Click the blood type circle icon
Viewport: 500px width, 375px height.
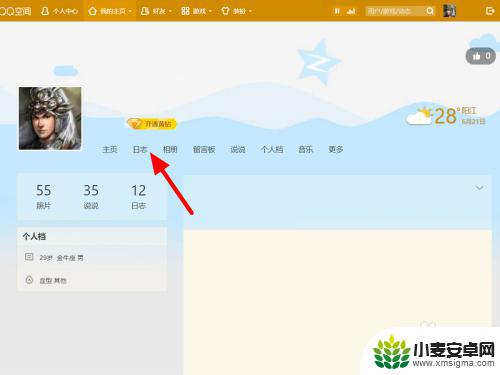(x=29, y=280)
